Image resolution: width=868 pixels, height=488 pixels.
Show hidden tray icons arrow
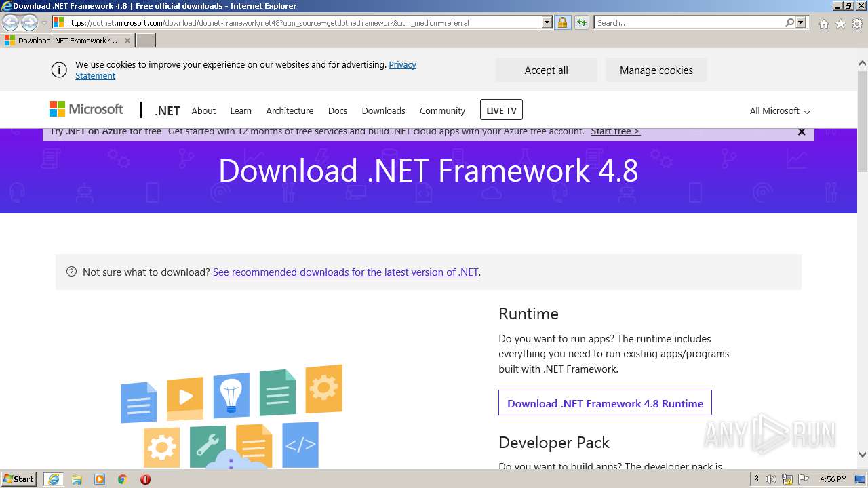tap(756, 479)
